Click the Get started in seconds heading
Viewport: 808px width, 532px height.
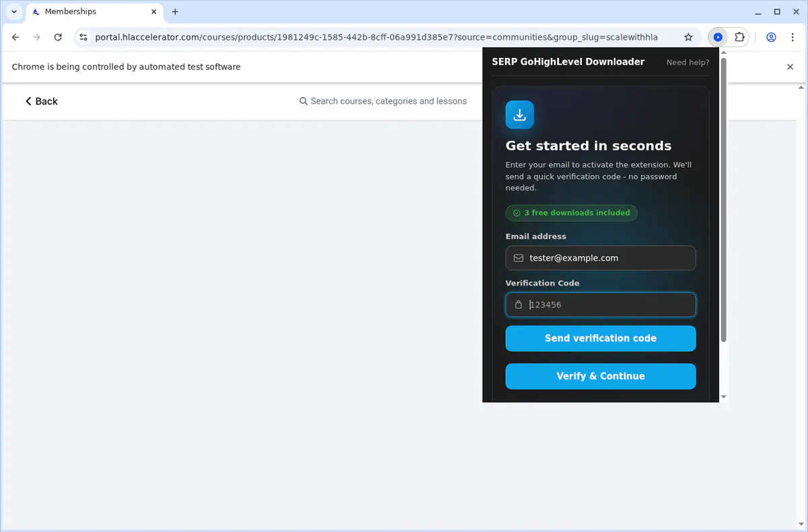[588, 145]
